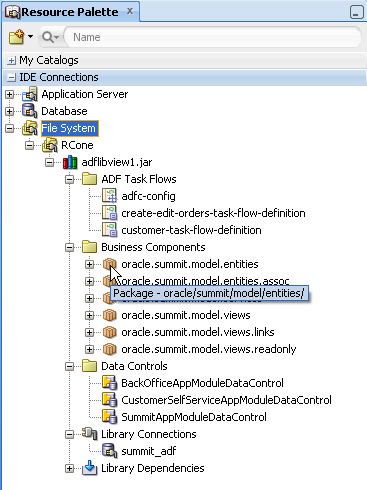This screenshot has width=367, height=490.
Task: Open the dropdown arrow beside the New folder icon
Action: coord(30,36)
